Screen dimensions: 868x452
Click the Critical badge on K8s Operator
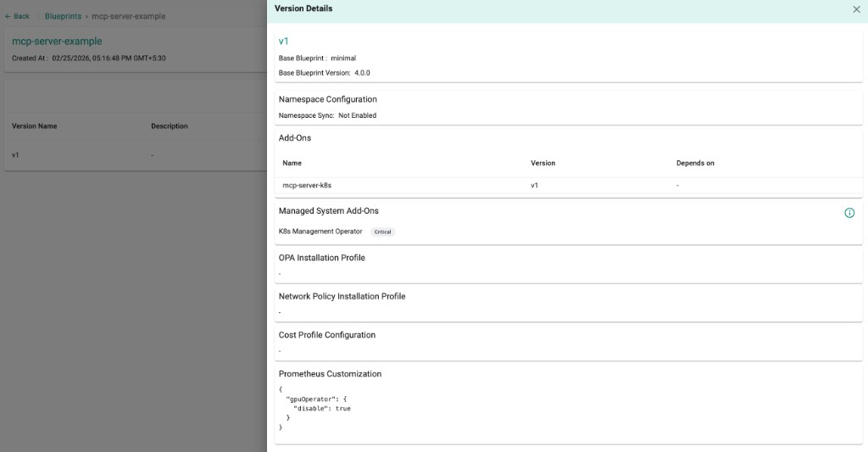coord(383,232)
